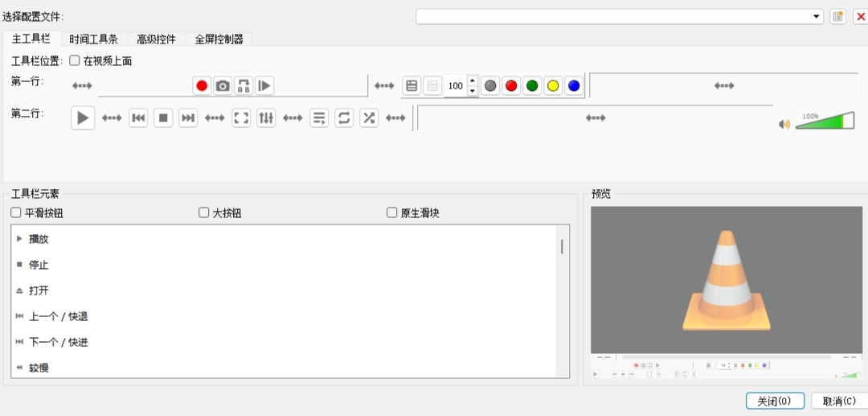The width and height of the screenshot is (868, 416).
Task: Click the new profile icon beside dropdown
Action: pos(838,17)
